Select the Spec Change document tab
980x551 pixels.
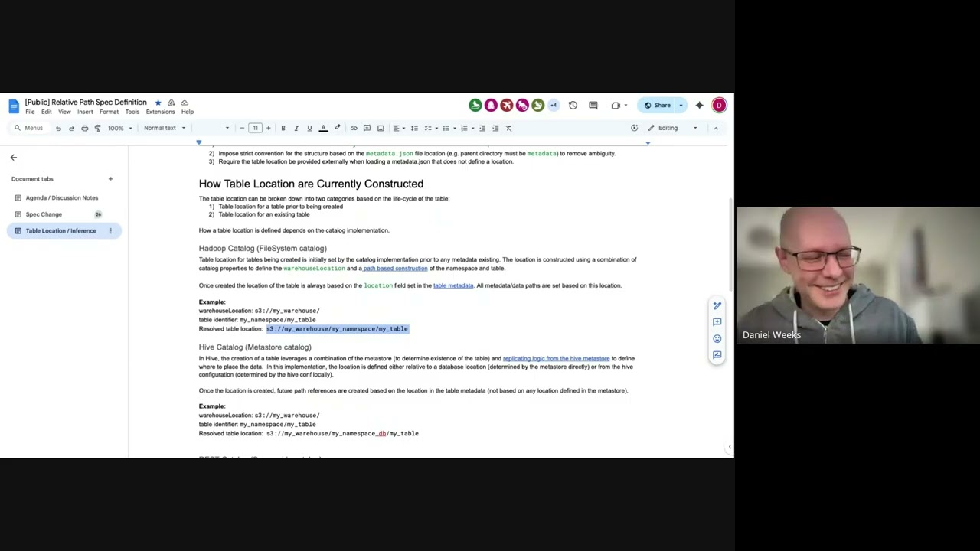point(63,214)
